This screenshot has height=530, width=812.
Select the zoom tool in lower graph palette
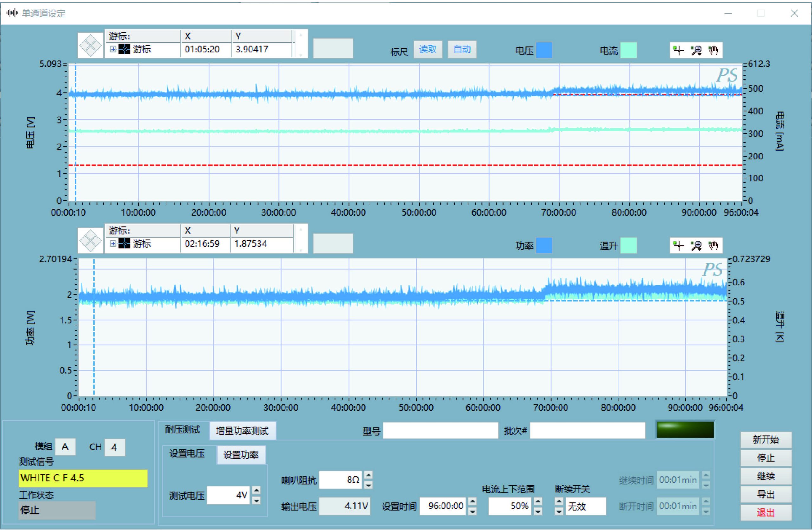point(696,245)
